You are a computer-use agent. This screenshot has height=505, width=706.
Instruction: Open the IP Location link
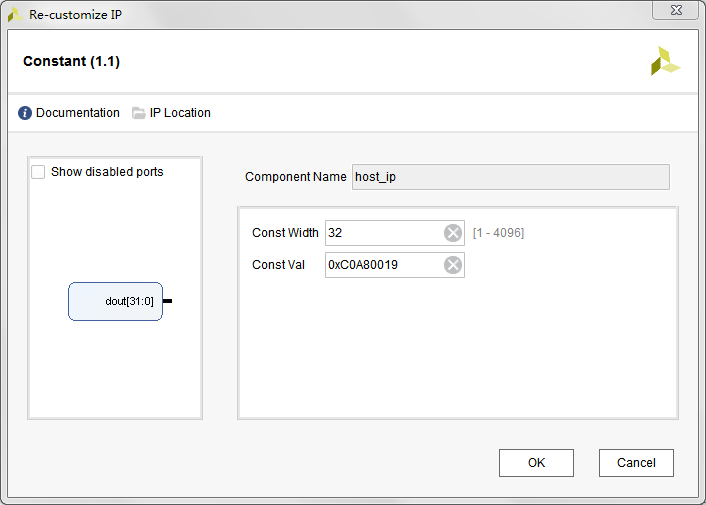pos(180,113)
